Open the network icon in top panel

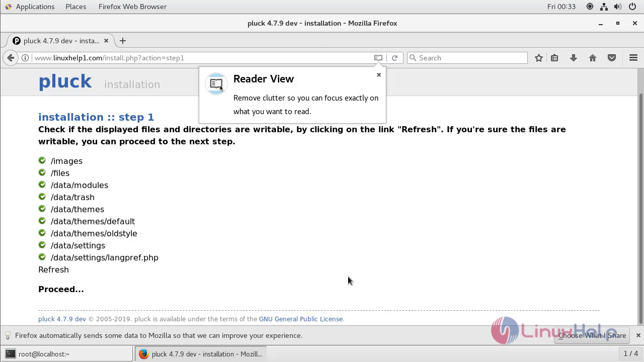coord(604,7)
